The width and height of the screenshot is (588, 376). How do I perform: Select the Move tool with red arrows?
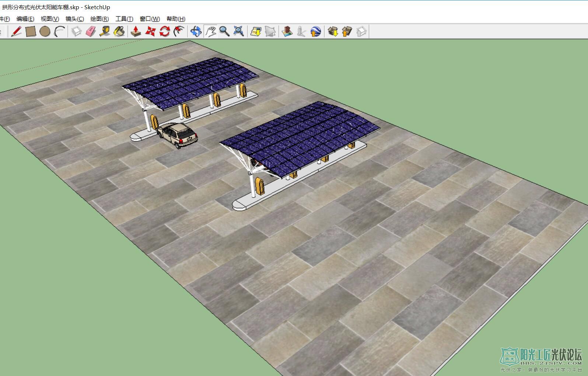(150, 31)
